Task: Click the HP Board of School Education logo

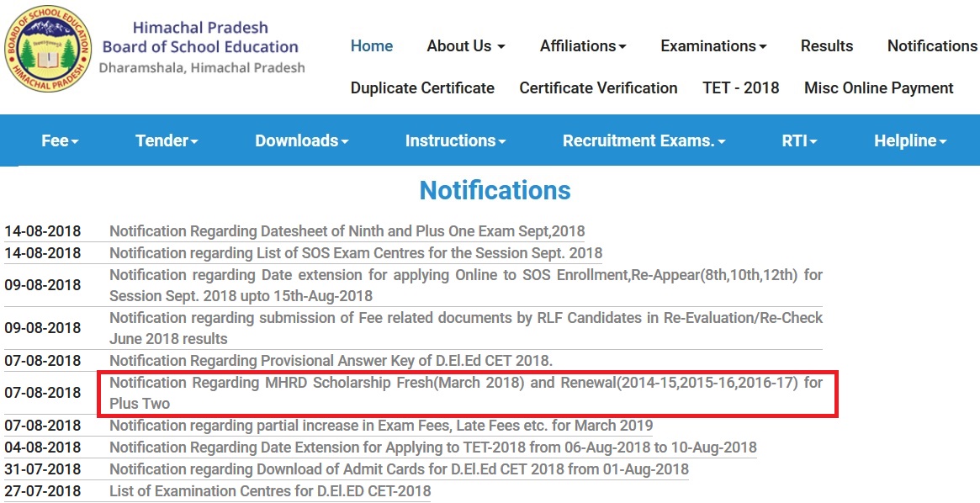Action: [x=47, y=48]
